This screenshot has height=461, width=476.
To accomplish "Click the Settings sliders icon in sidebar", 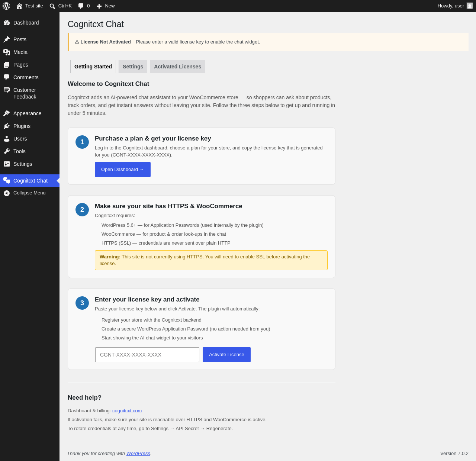I will coord(7,164).
